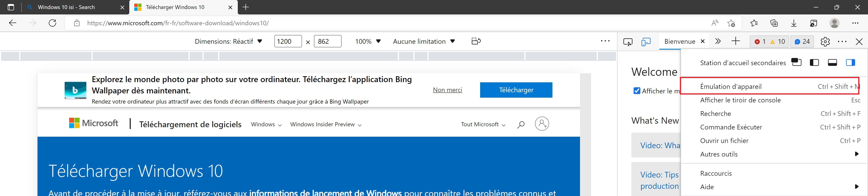Undock DevTools into separate window icon
Viewport: 868px width, 196px height.
click(x=796, y=62)
